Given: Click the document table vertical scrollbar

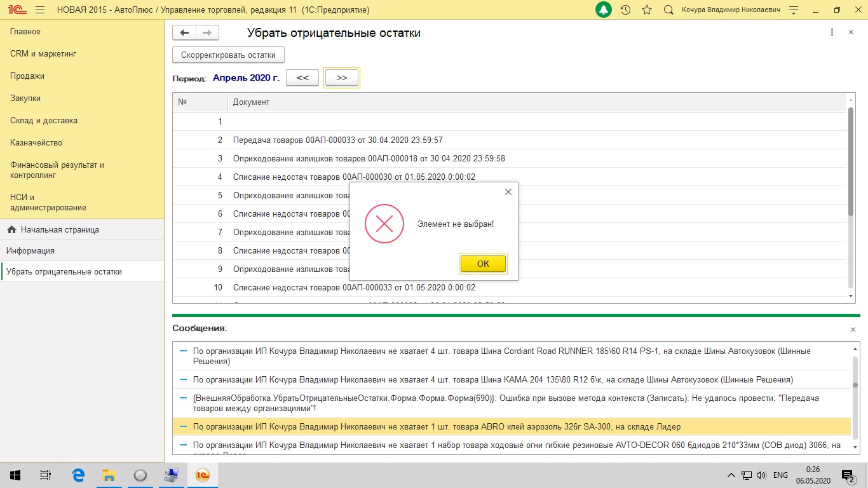Looking at the screenshot, I should pos(851,161).
